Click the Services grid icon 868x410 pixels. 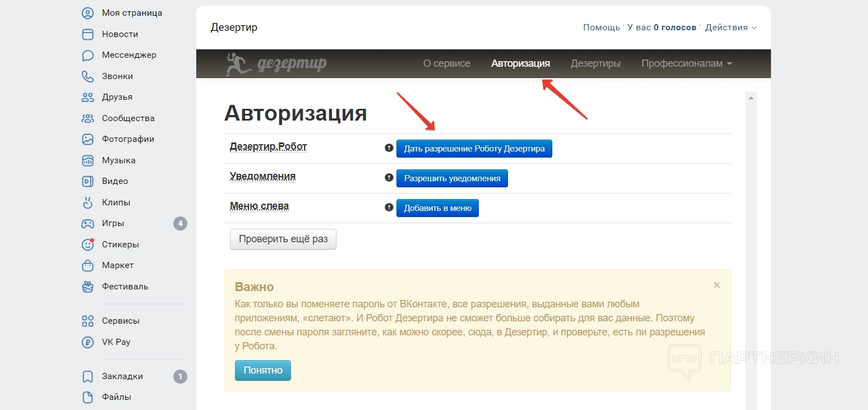click(88, 321)
